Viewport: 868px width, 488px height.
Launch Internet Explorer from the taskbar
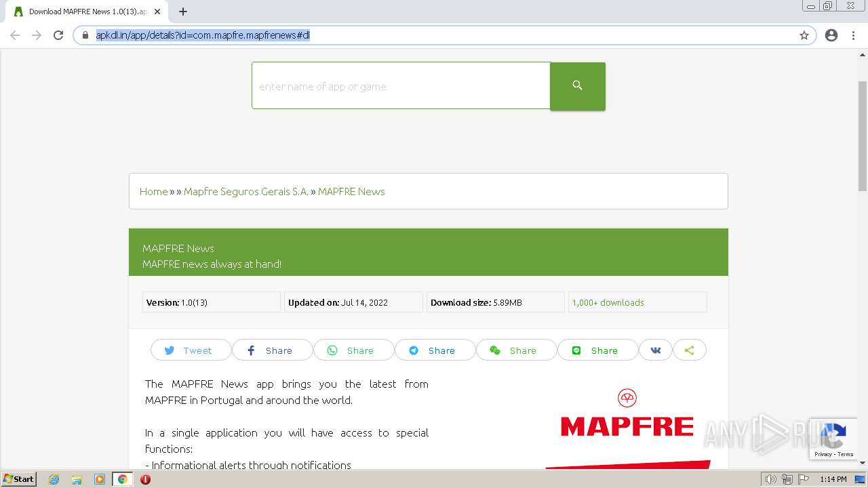click(x=54, y=479)
